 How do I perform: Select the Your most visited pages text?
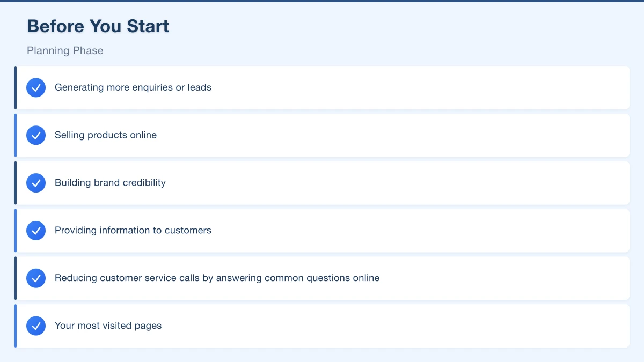pos(108,326)
